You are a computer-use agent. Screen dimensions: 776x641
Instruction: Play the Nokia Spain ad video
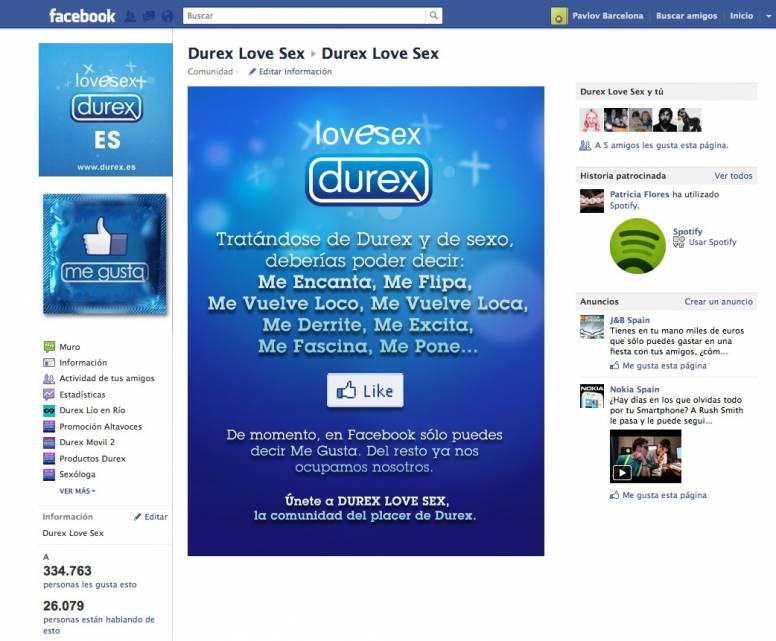(x=622, y=472)
